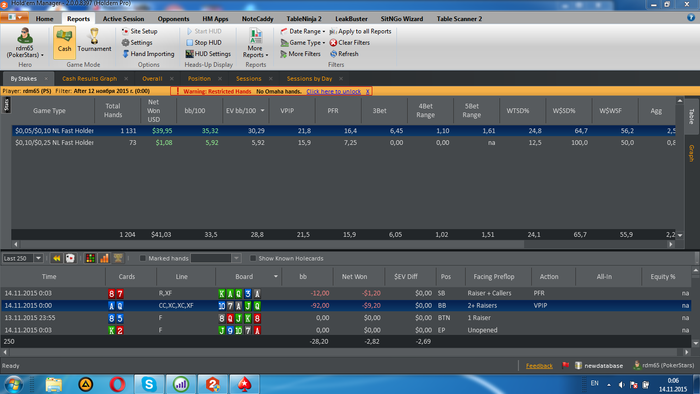Expand the Board column dropdown arrow

coord(275,277)
